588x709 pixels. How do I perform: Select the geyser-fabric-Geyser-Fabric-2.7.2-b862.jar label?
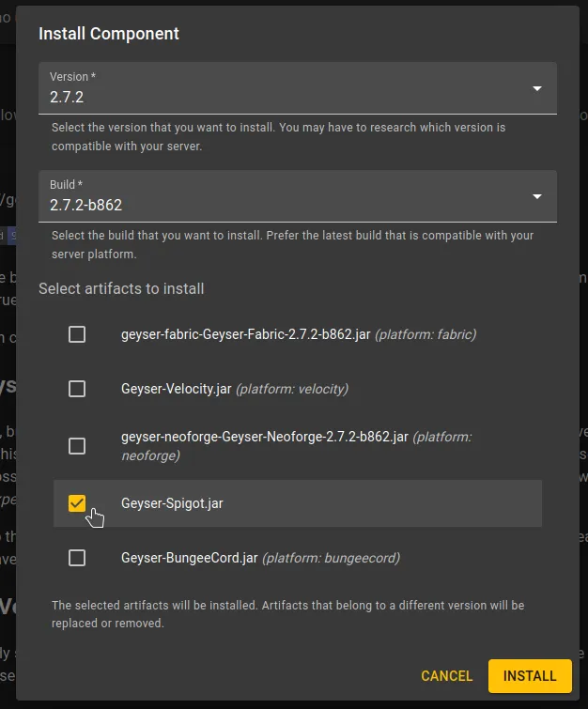[245, 334]
